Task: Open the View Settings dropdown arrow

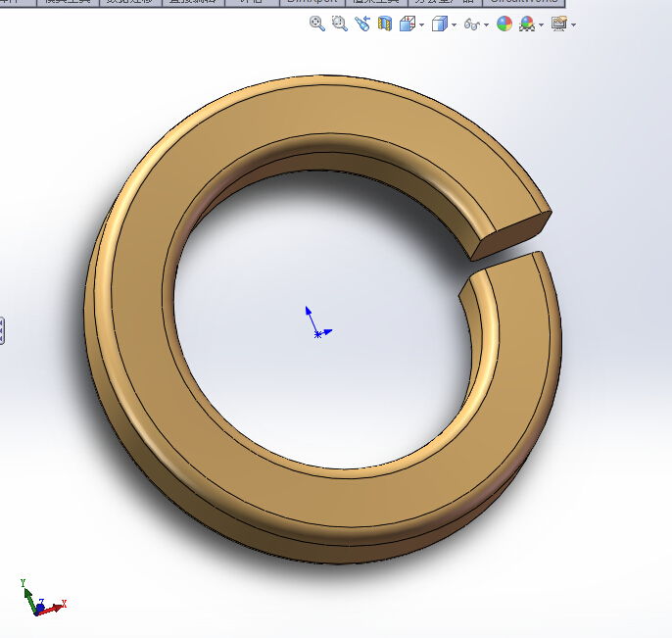Action: pos(574,25)
